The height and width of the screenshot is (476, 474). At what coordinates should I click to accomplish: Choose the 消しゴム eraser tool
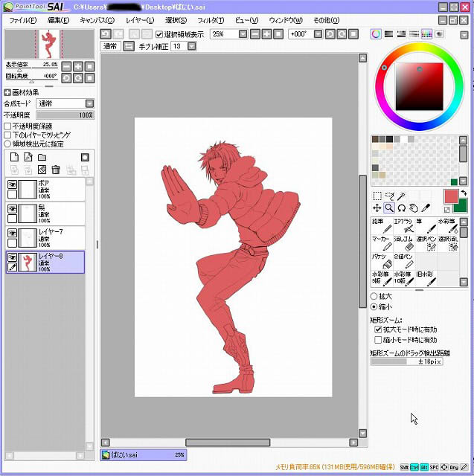click(x=404, y=243)
